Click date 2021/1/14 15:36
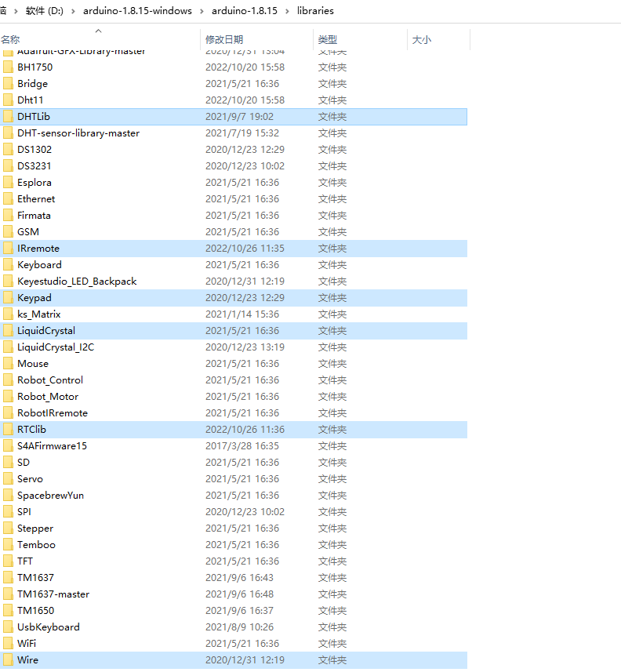The height and width of the screenshot is (672, 621). 242,314
